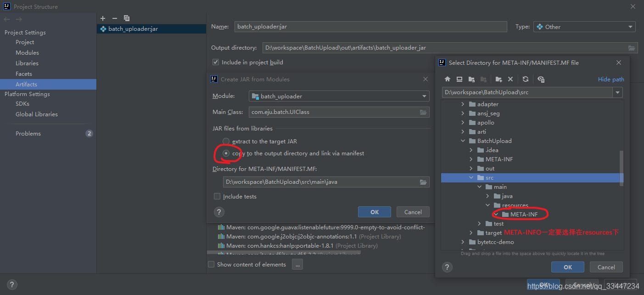The width and height of the screenshot is (644, 295).
Task: Select extract to the target JAR
Action: 226,141
